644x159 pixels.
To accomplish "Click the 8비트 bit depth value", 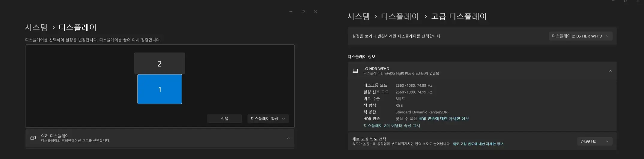I will [400, 99].
